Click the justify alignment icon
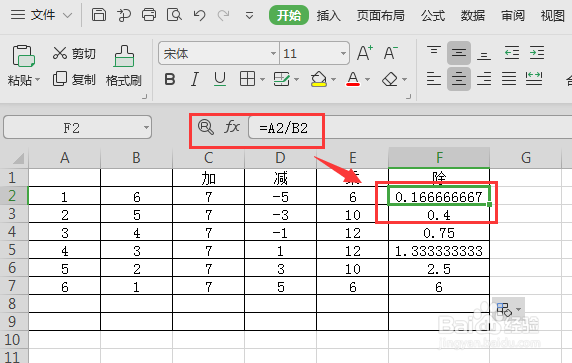This screenshot has width=572, height=363. 509,79
